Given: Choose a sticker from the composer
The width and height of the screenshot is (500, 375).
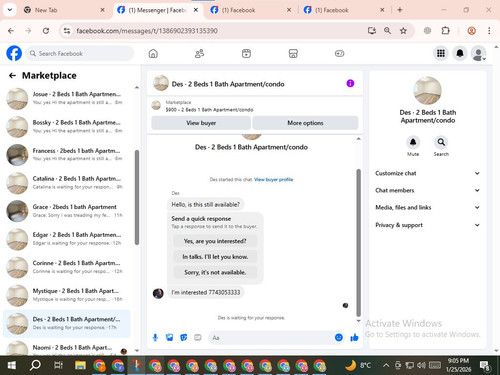Looking at the screenshot, I should pyautogui.click(x=184, y=338).
